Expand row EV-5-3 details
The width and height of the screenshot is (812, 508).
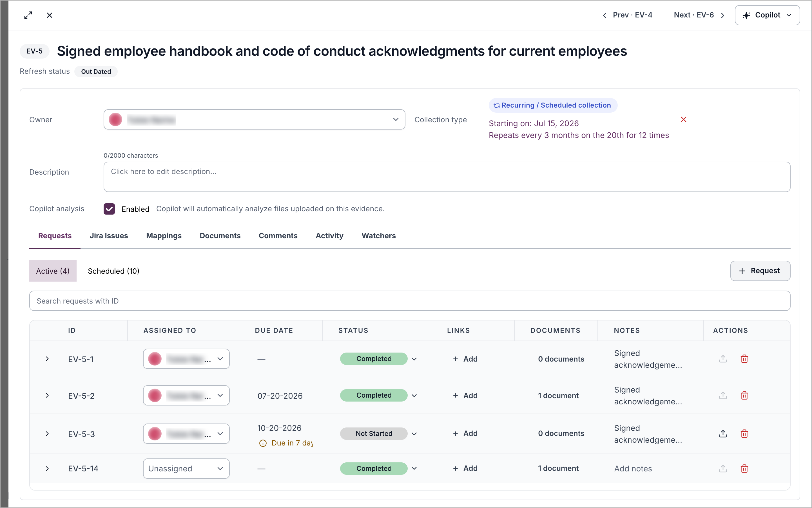[x=47, y=434]
